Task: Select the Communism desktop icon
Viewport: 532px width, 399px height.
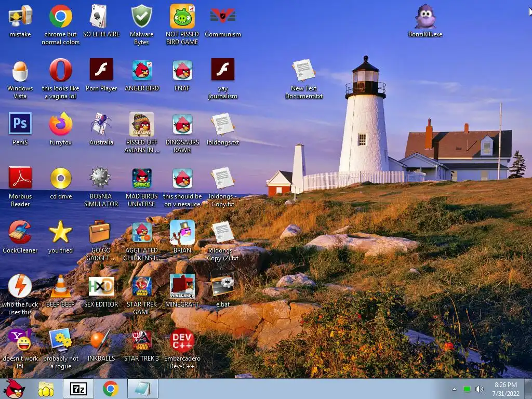Action: (x=222, y=16)
